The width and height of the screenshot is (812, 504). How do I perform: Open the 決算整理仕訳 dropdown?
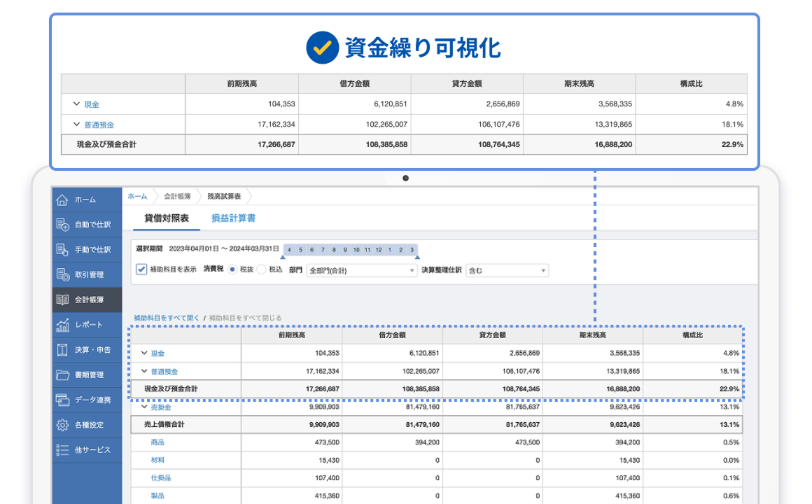[507, 270]
